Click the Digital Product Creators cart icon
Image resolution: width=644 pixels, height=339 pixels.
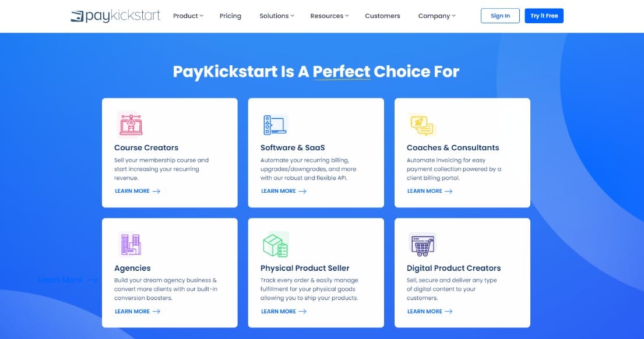[423, 245]
